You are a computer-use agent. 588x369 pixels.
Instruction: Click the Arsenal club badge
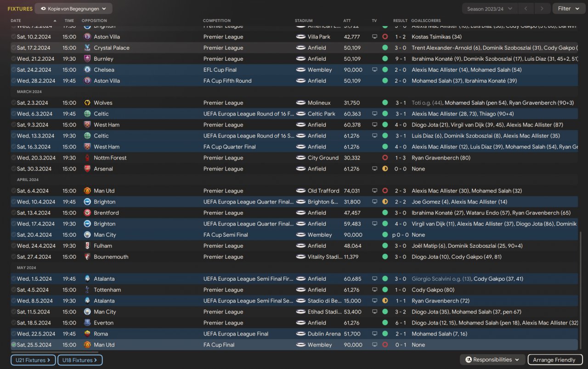[87, 169]
